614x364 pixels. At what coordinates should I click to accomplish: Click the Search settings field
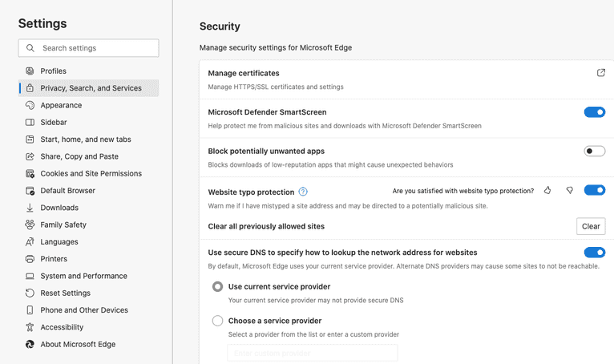click(x=96, y=48)
